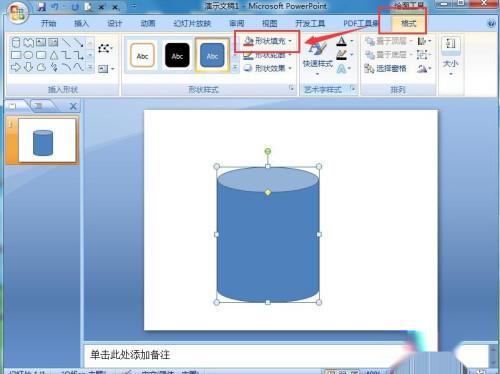This screenshot has height=374, width=500.
Task: Select the slide 1 thumbnail
Action: [x=47, y=140]
